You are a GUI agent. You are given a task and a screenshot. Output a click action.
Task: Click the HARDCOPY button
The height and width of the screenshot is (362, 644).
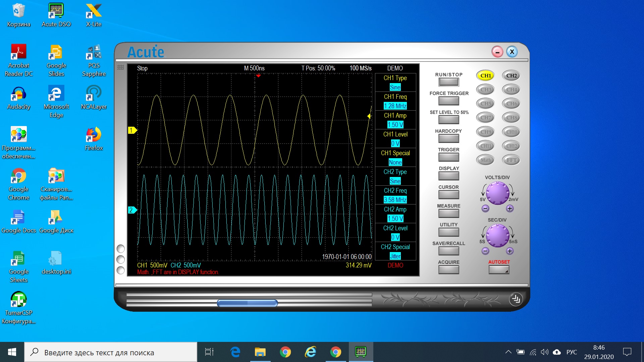tap(448, 138)
